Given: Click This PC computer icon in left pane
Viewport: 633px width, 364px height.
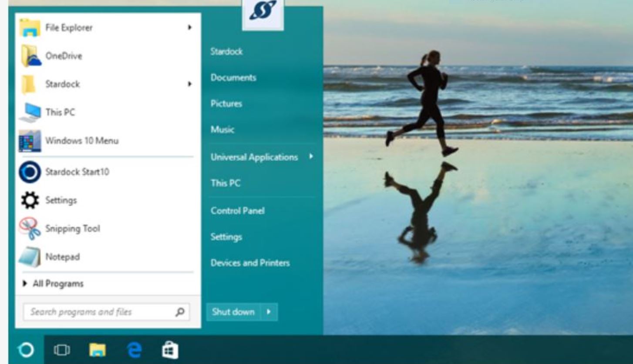Looking at the screenshot, I should 30,113.
